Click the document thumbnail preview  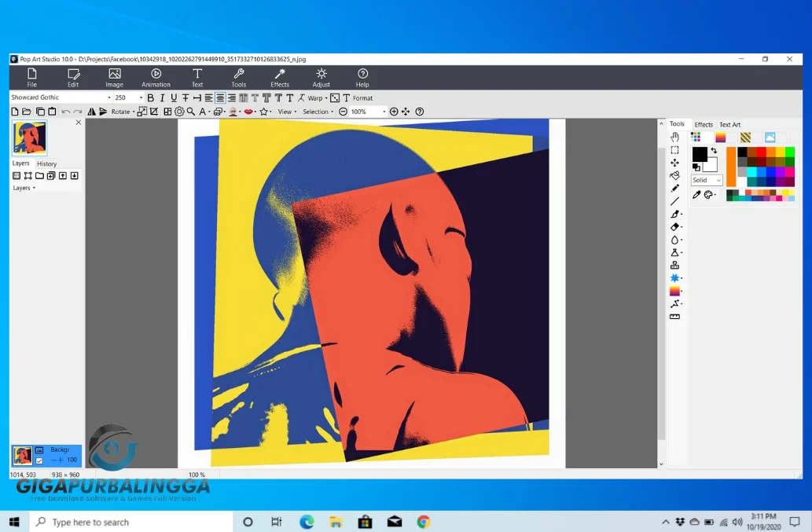pyautogui.click(x=30, y=138)
